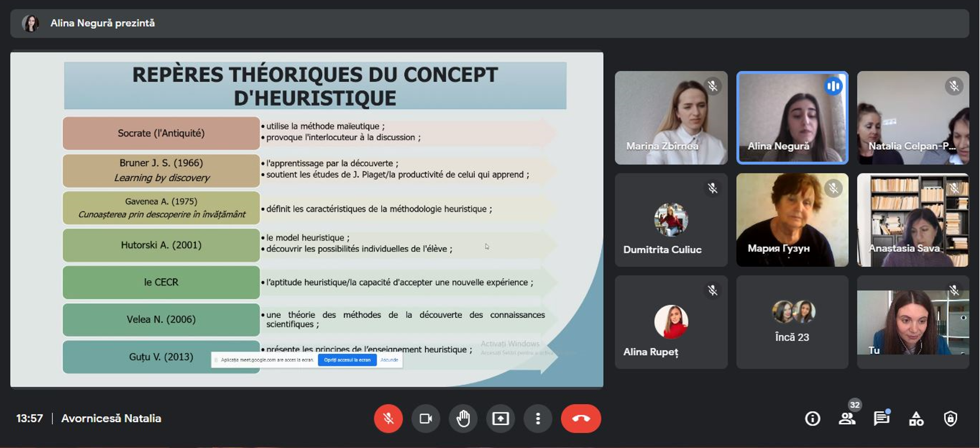Toggle the camera on or off
Image resolution: width=980 pixels, height=448 pixels.
pos(425,418)
